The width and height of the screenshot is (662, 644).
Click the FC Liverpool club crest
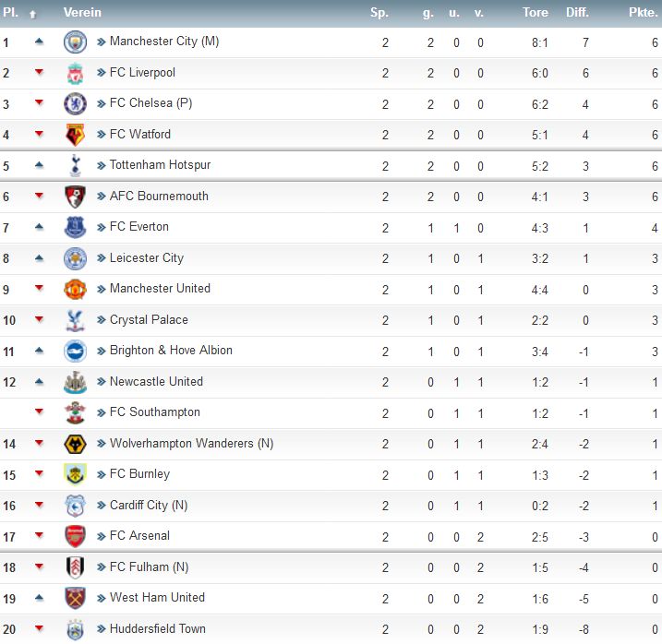tap(75, 73)
